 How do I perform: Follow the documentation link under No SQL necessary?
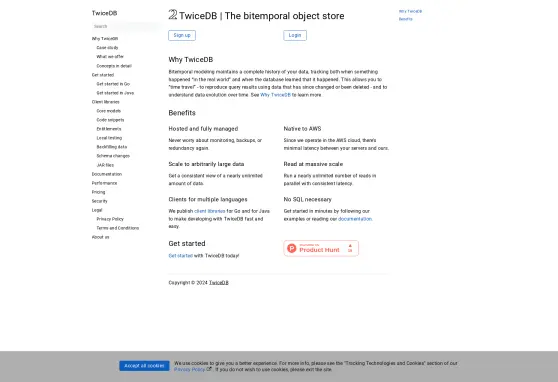354,219
